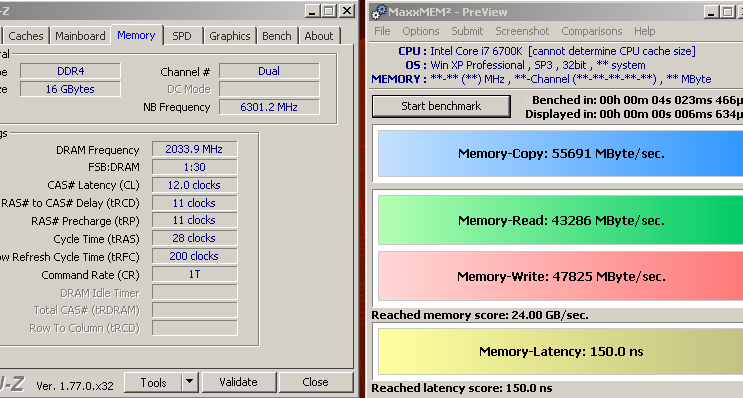Click the Memory-Latency result bar
Screen dimensions: 743x398
pyautogui.click(x=561, y=352)
